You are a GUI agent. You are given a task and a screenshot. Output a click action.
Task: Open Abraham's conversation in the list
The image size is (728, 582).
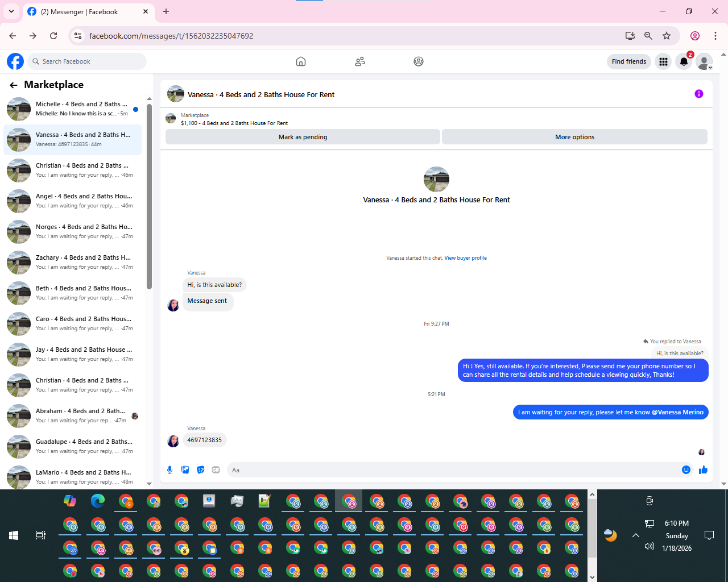click(x=73, y=415)
